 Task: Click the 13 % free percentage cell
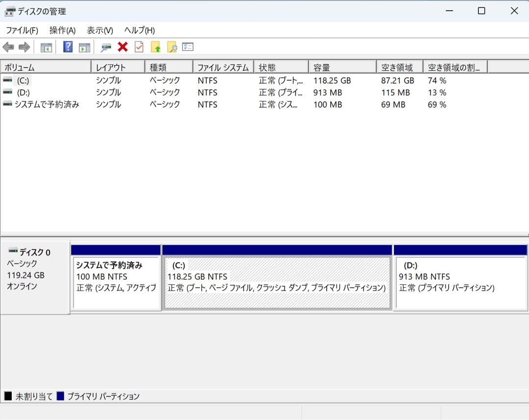point(437,93)
